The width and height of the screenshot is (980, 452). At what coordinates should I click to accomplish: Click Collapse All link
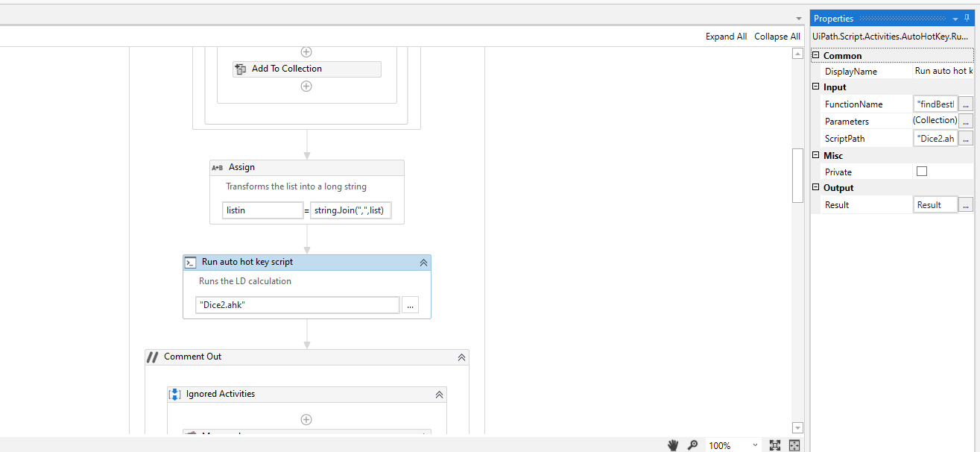click(777, 37)
